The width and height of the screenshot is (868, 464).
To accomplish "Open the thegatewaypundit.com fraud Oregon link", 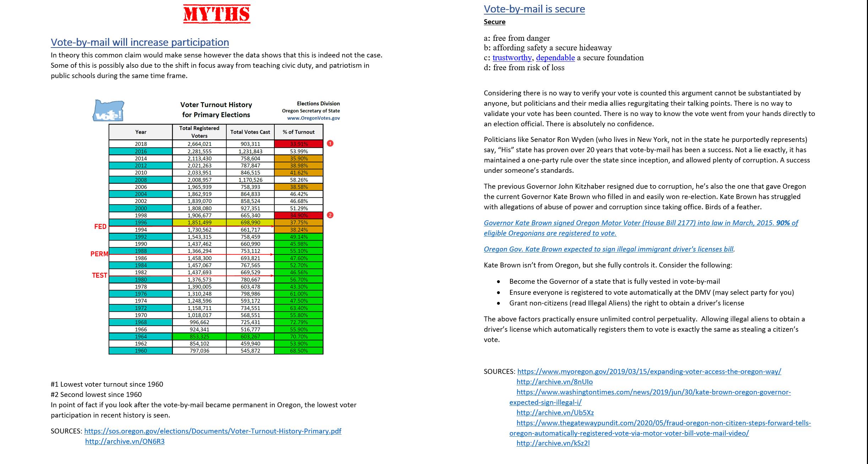I will 663,423.
